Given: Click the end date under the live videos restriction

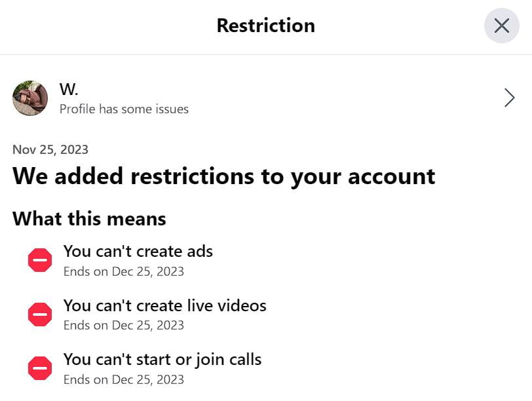Looking at the screenshot, I should pyautogui.click(x=123, y=325).
